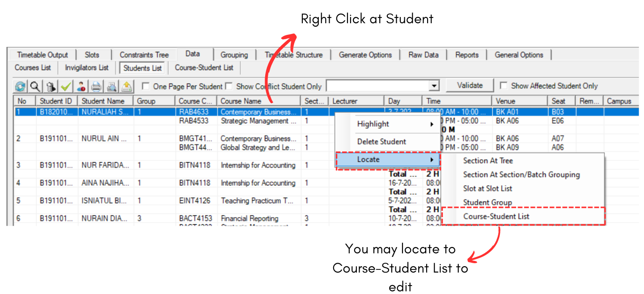Expand the Locate submenu entry
Viewport: 644px width, 294px height.
pyautogui.click(x=388, y=160)
